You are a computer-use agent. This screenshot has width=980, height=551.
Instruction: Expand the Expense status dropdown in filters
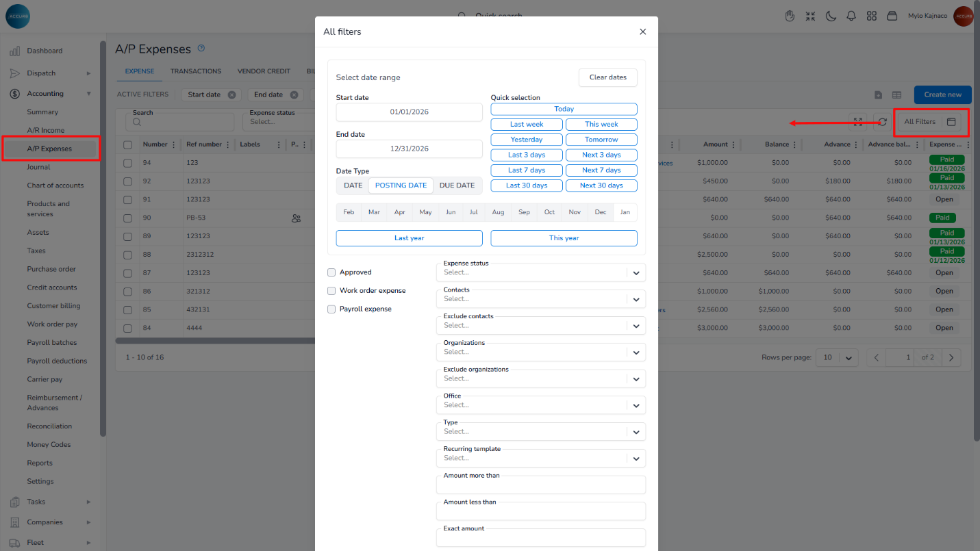click(x=636, y=272)
